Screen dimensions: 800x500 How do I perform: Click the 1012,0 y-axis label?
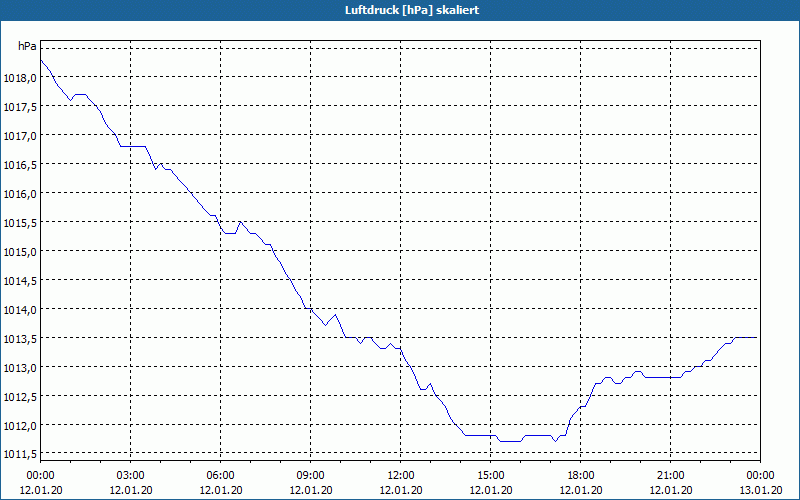[x=20, y=426]
